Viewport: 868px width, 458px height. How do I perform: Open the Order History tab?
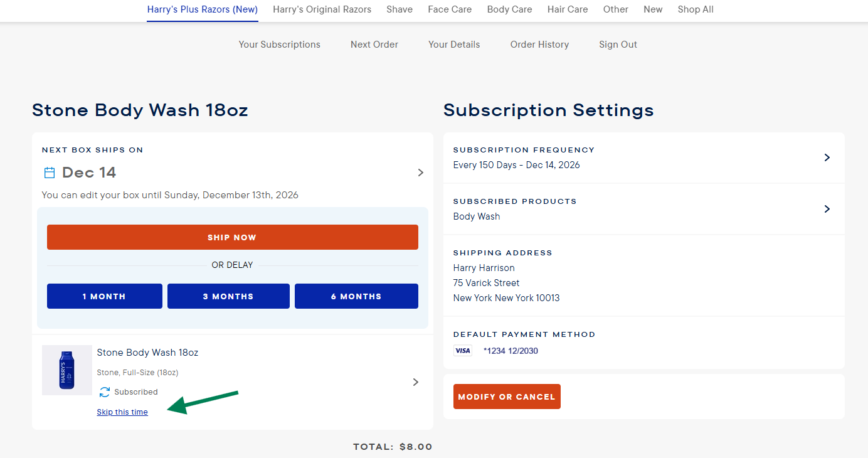click(539, 45)
